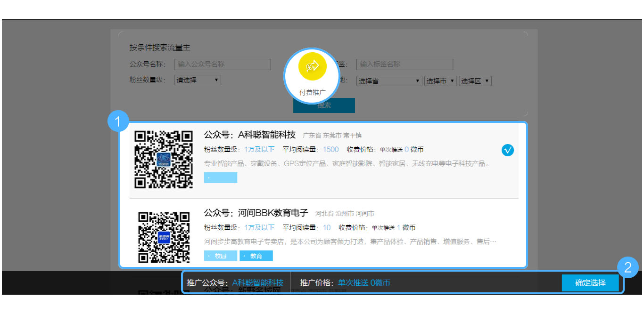Open the 粉丝数量级 dropdown
This screenshot has height=314, width=644.
(x=197, y=80)
